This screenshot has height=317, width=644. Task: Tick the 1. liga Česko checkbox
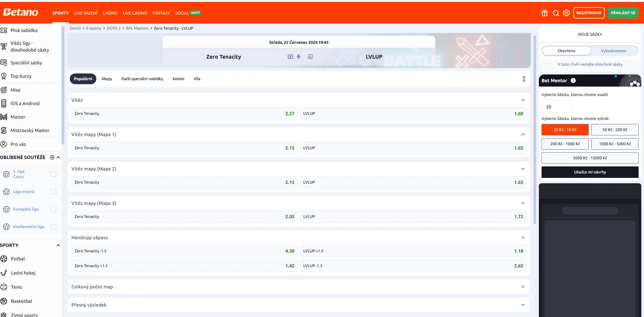click(x=53, y=174)
